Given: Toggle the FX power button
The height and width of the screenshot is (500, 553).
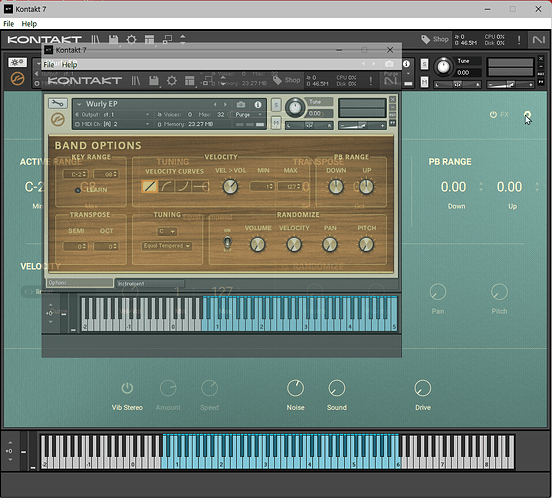Looking at the screenshot, I should 493,115.
